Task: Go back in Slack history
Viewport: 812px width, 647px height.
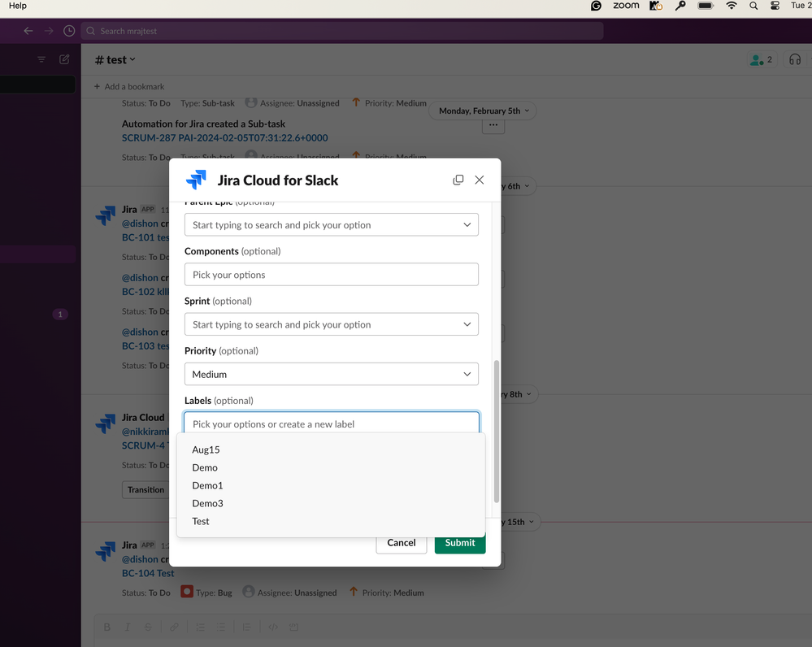Action: pos(28,31)
